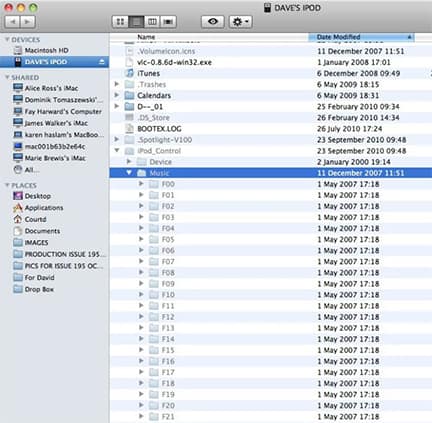Select Macintosh HD in sidebar
Viewport: 432px width, 423px height.
pyautogui.click(x=47, y=50)
